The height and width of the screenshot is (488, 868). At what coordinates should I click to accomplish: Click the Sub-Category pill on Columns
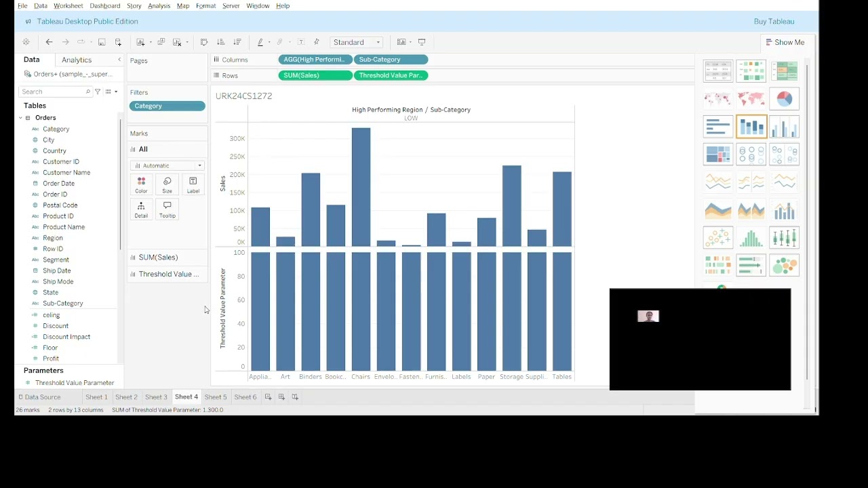coord(391,60)
